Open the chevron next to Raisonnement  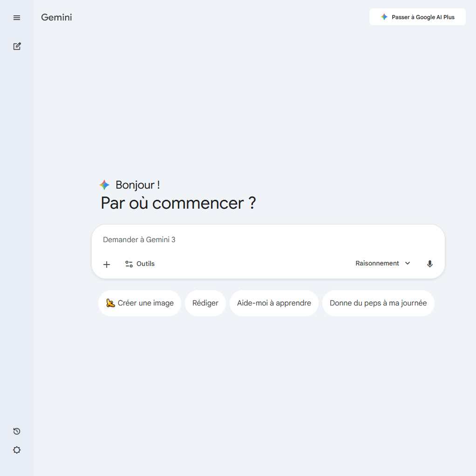pos(408,263)
